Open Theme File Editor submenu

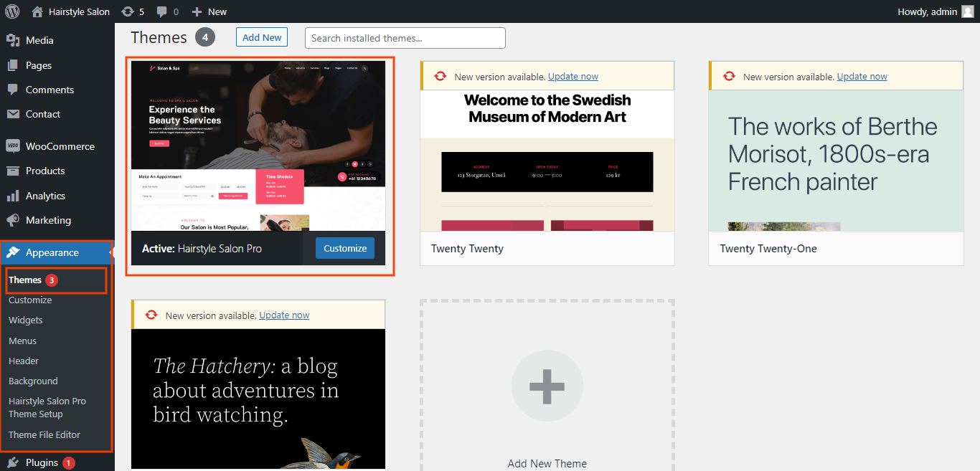point(44,434)
